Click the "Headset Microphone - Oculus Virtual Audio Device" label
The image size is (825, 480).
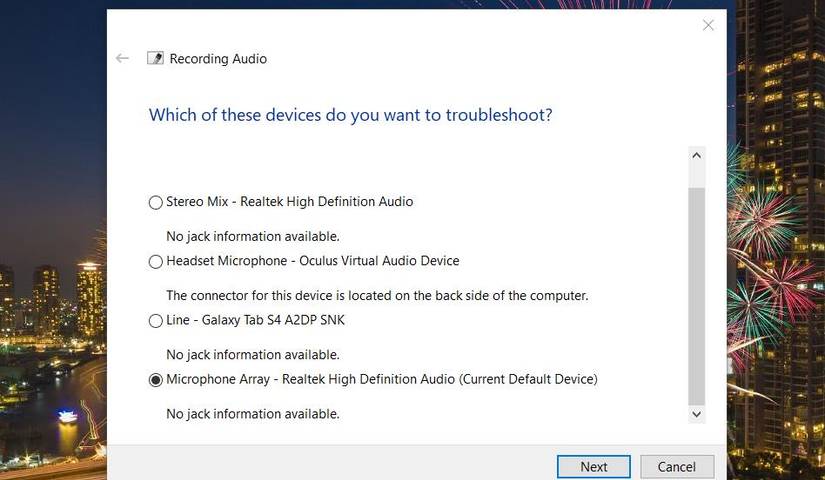coord(312,261)
